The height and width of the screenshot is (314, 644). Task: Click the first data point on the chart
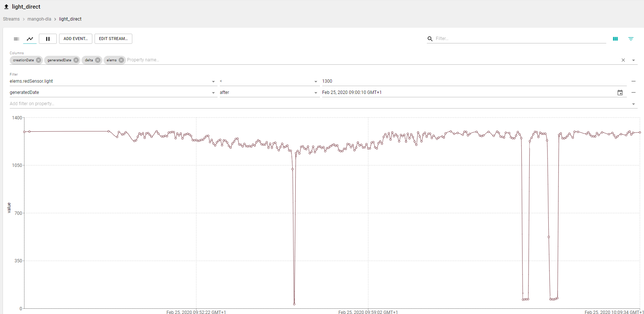[x=24, y=132]
